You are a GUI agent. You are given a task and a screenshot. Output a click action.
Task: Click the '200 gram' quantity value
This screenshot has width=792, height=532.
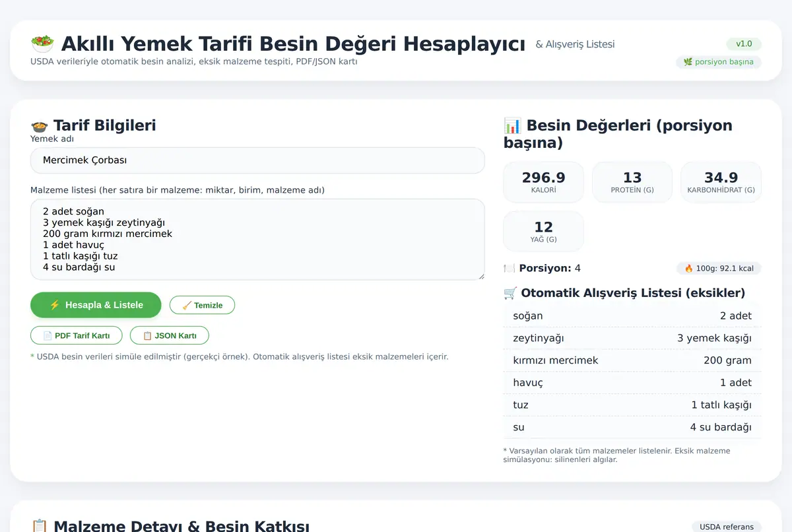point(727,360)
